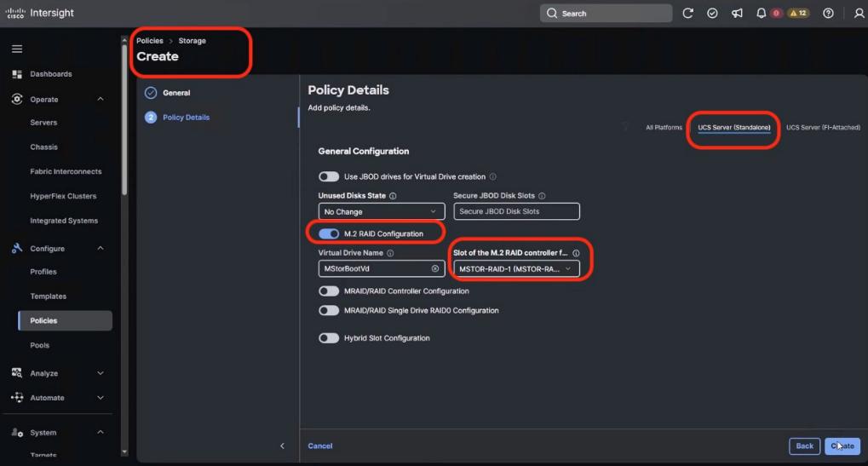Image resolution: width=868 pixels, height=466 pixels.
Task: Clear the Virtual Drive Name field icon
Action: tap(435, 268)
